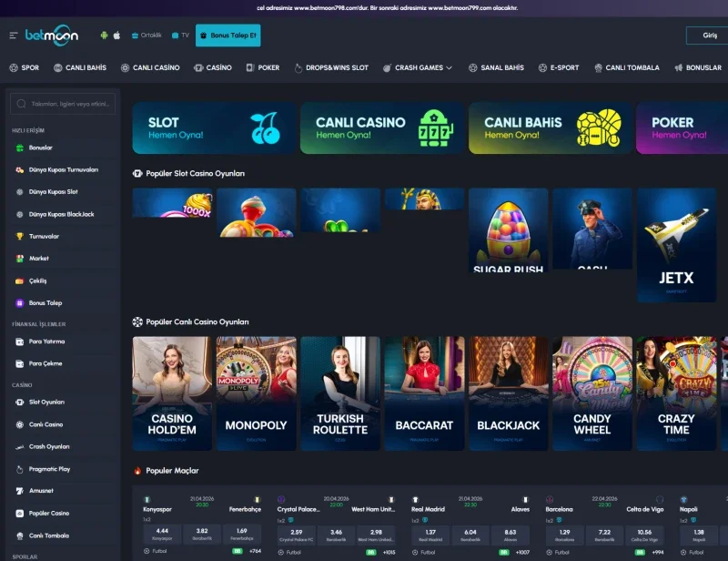This screenshot has width=728, height=561.
Task: Open the CANLI TOMBALA menu item
Action: click(x=627, y=68)
